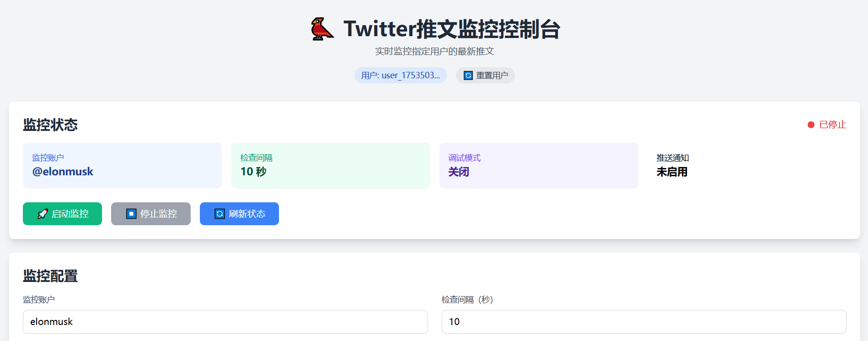Click the 调试模式 关闭 card
The height and width of the screenshot is (341, 868).
pyautogui.click(x=539, y=166)
